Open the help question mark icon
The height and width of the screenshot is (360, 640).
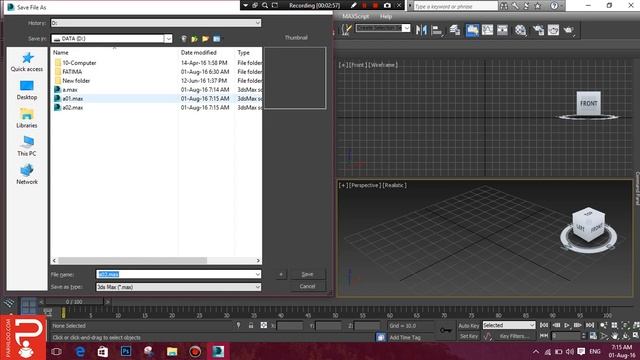pyautogui.click(x=554, y=6)
